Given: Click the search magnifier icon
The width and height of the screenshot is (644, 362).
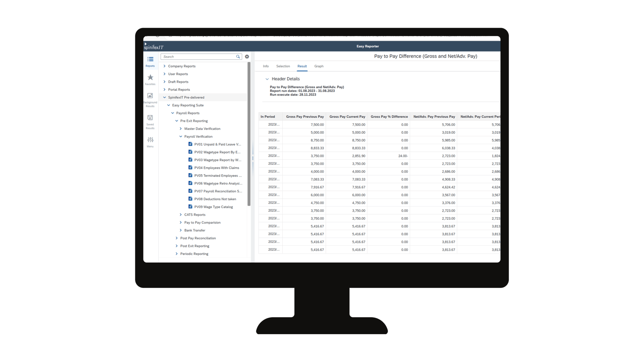Looking at the screenshot, I should tap(238, 57).
